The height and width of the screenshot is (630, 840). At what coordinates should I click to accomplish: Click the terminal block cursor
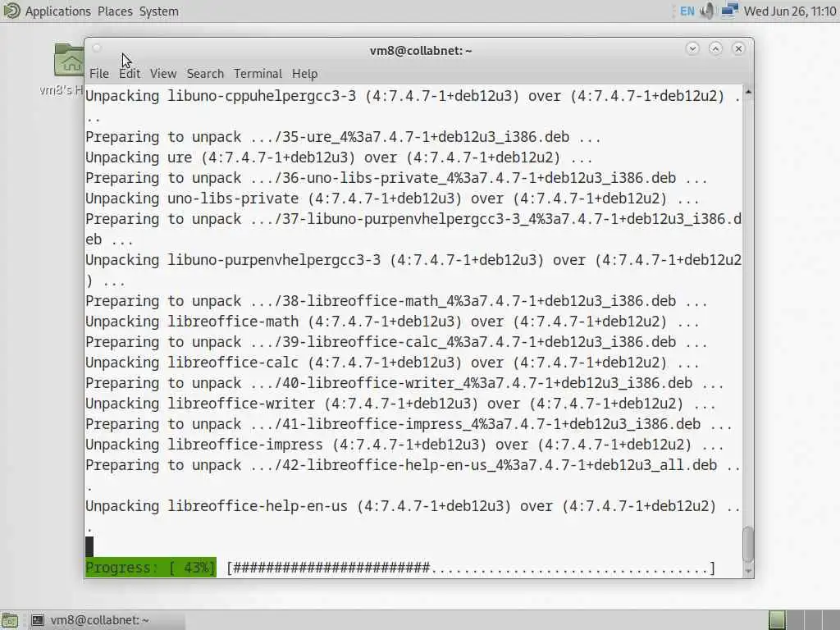pyautogui.click(x=89, y=547)
